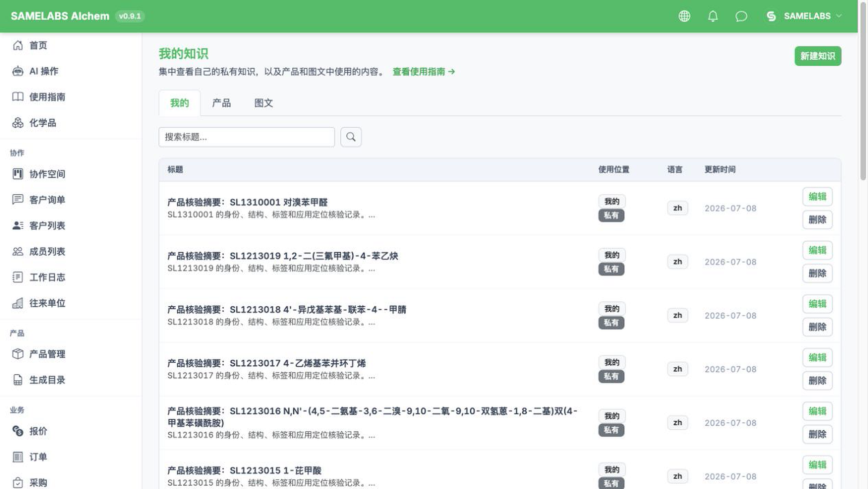The image size is (868, 489).
Task: Go to 首页 home icon
Action: (x=18, y=45)
